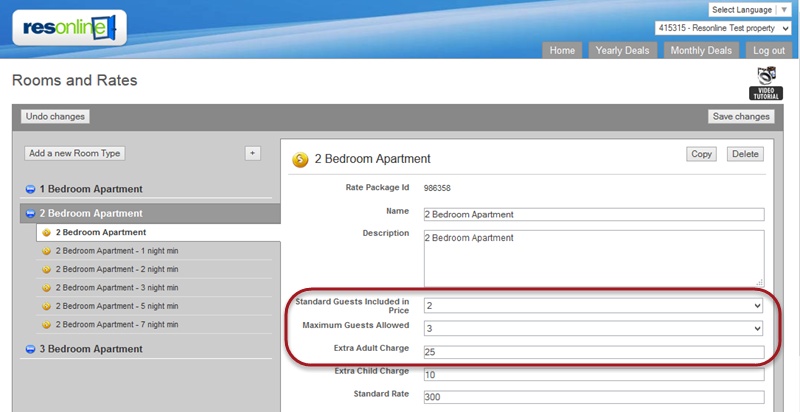The height and width of the screenshot is (412, 800).
Task: Click the Standard Rate field
Action: point(594,397)
